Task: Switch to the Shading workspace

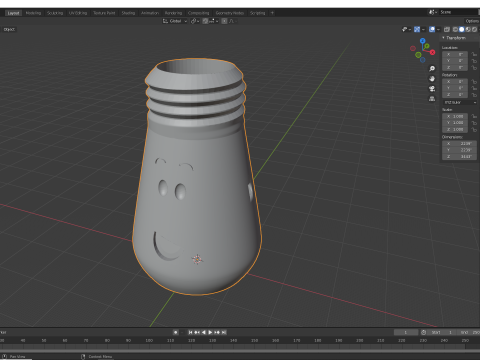Action: (128, 13)
